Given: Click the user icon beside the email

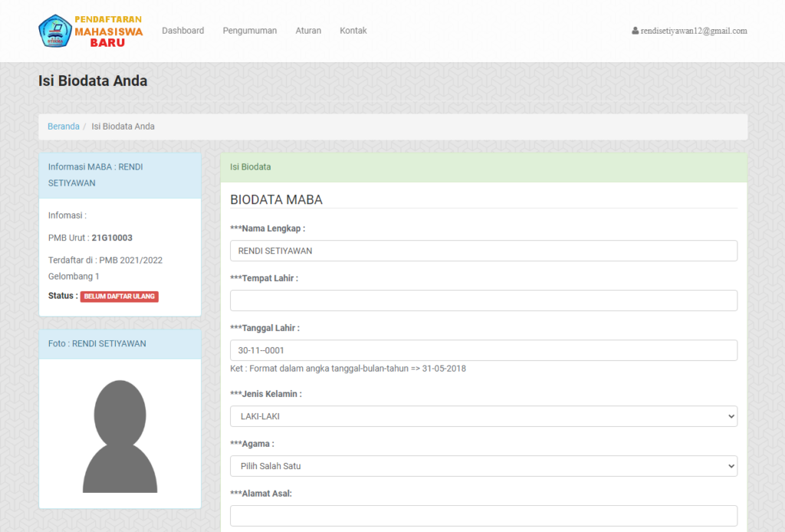Looking at the screenshot, I should tap(635, 31).
